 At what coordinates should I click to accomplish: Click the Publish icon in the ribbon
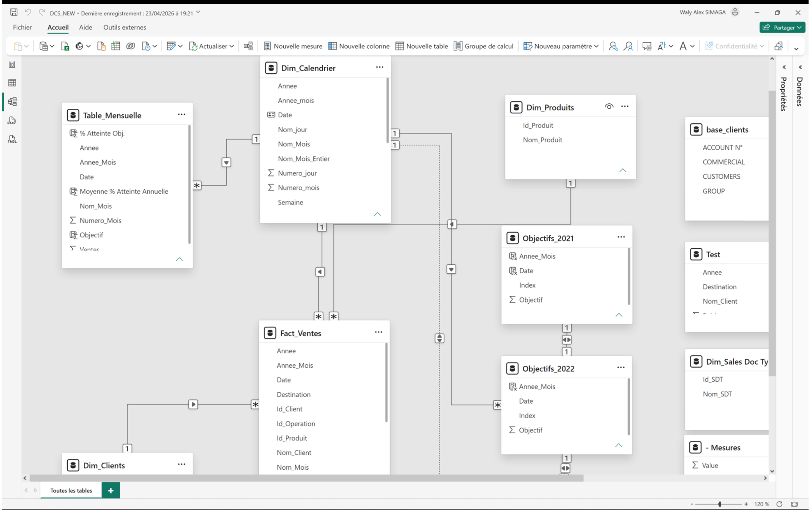click(x=779, y=46)
